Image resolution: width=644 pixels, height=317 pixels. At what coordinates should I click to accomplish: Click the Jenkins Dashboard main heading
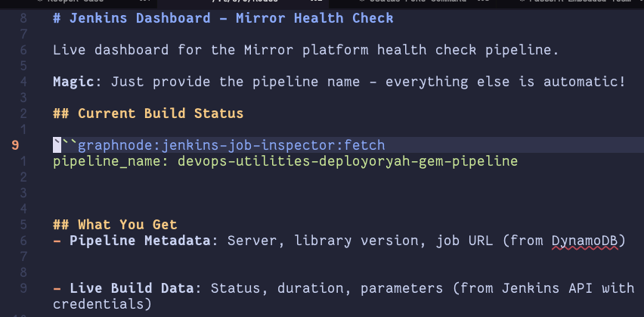click(223, 18)
